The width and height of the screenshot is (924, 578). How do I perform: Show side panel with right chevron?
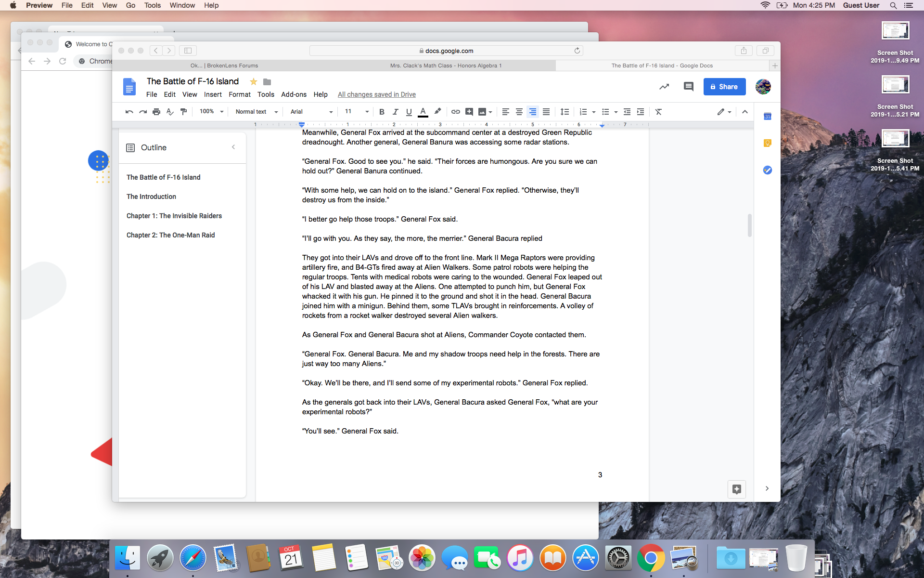click(x=767, y=488)
